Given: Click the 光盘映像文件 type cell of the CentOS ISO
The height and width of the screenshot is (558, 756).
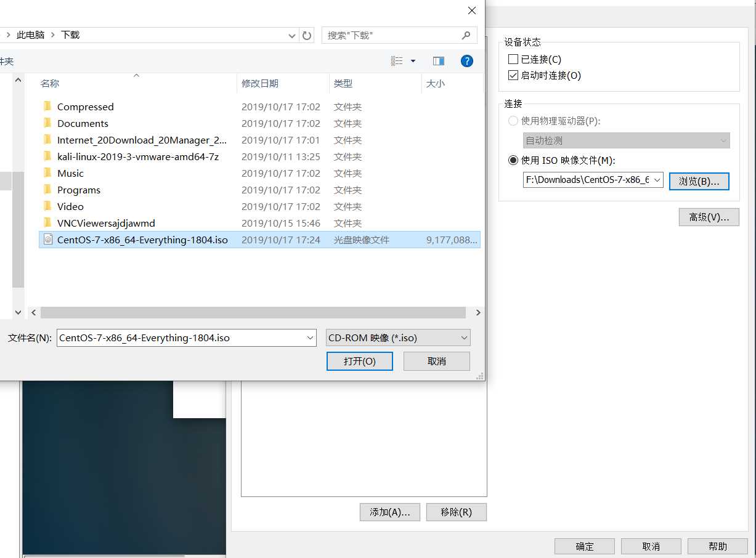Looking at the screenshot, I should click(x=362, y=240).
